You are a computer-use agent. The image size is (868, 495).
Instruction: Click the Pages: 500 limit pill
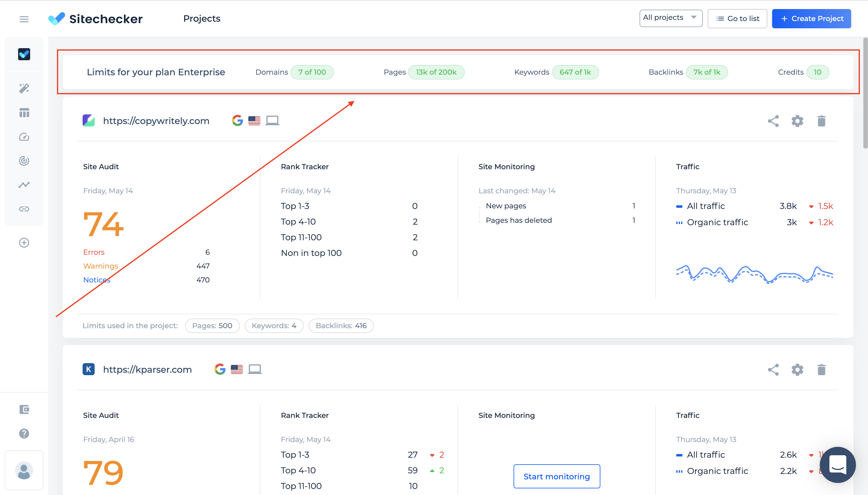point(212,326)
